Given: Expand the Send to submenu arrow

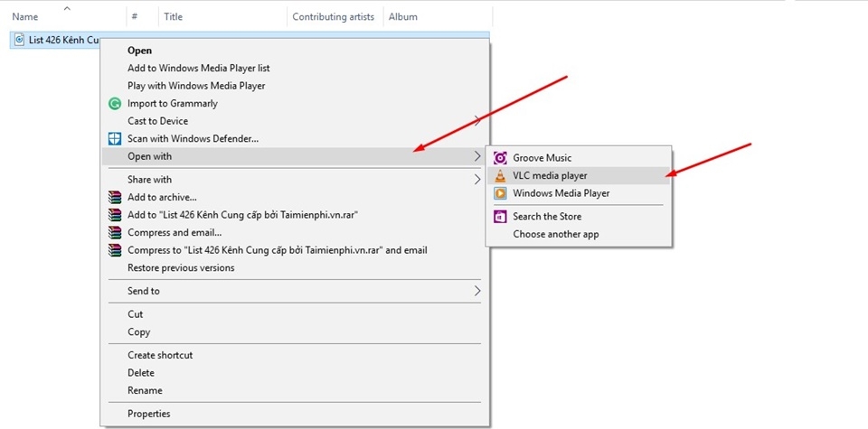Looking at the screenshot, I should point(477,291).
